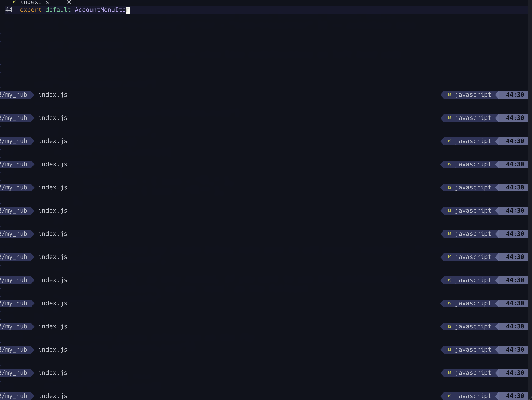Image resolution: width=532 pixels, height=400 pixels.
Task: Place the cursor on the AccountMenuItem text
Action: point(101,10)
